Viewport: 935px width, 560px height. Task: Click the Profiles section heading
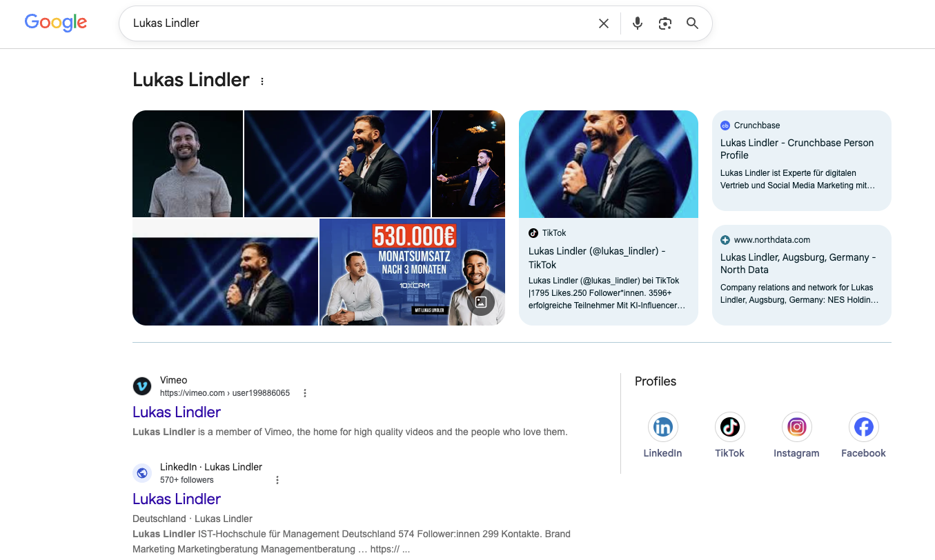click(x=656, y=381)
